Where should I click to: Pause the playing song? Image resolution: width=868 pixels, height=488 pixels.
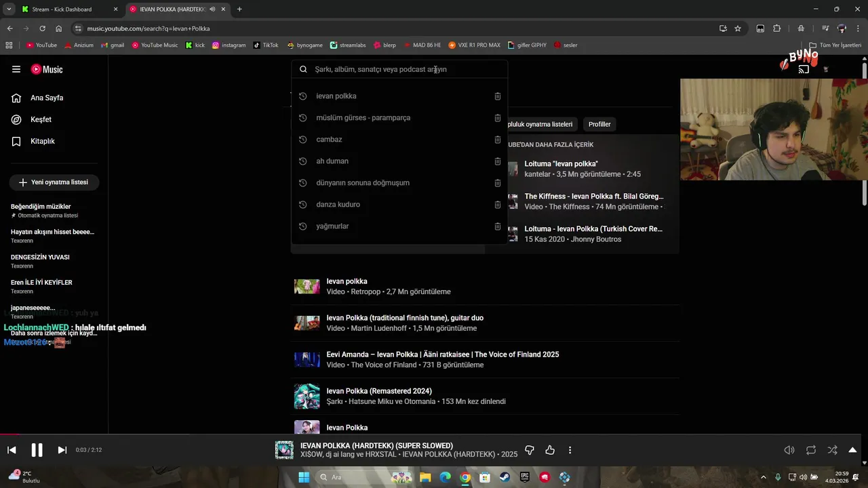tap(37, 450)
